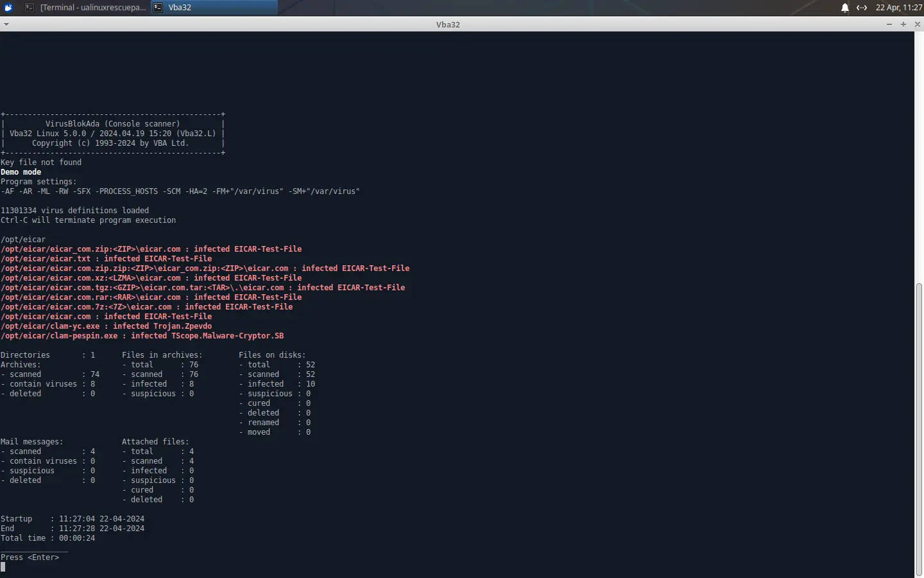The image size is (924, 578).
Task: Click the 'Vba32 Linux 5.0.0' version line
Action: point(113,134)
